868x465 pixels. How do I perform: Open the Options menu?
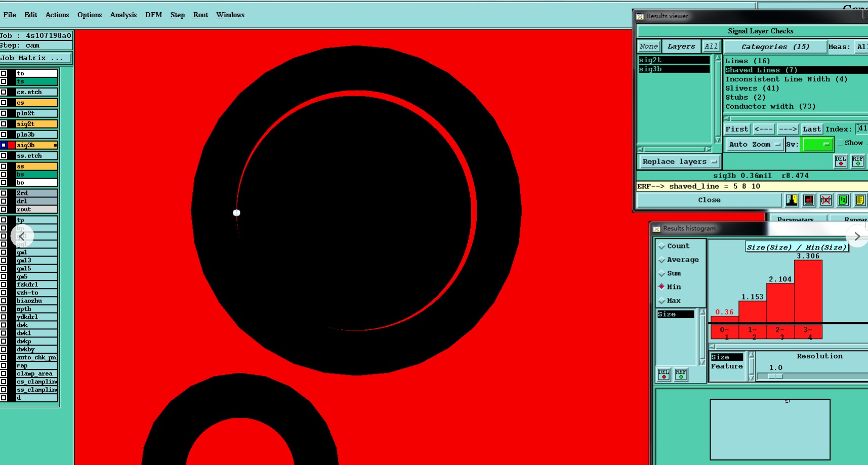[90, 15]
